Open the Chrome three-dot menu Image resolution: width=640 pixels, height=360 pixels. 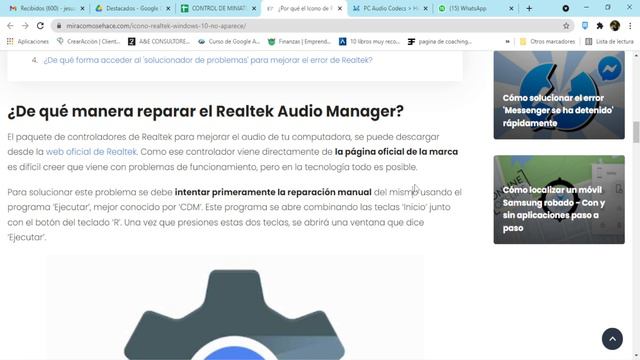coord(630,26)
